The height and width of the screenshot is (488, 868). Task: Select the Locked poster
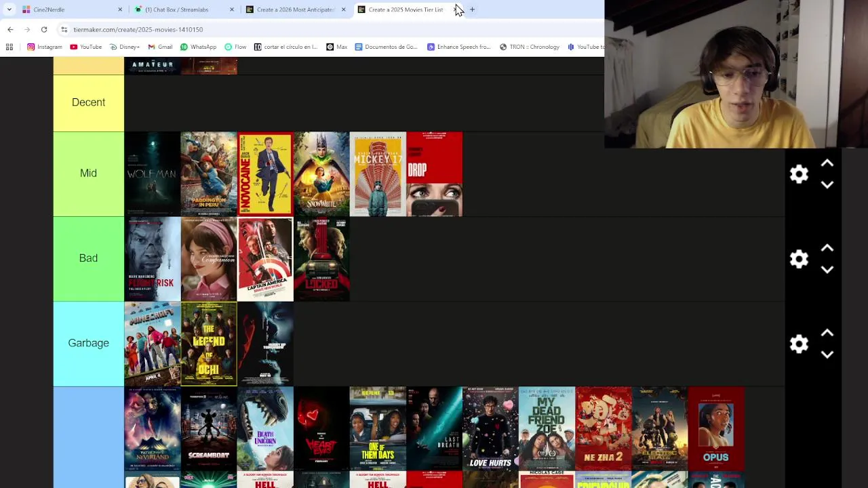pyautogui.click(x=321, y=259)
